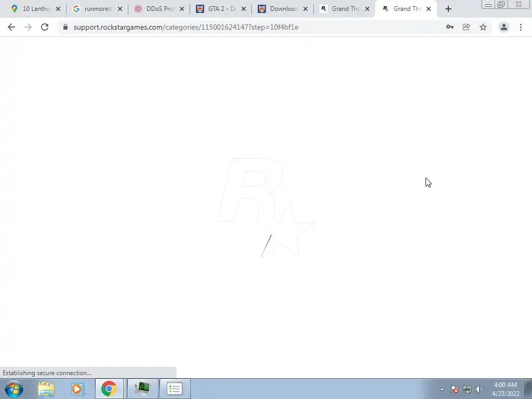Viewport: 532px width, 399px height.
Task: Open Chrome profile avatar menu
Action: click(504, 27)
